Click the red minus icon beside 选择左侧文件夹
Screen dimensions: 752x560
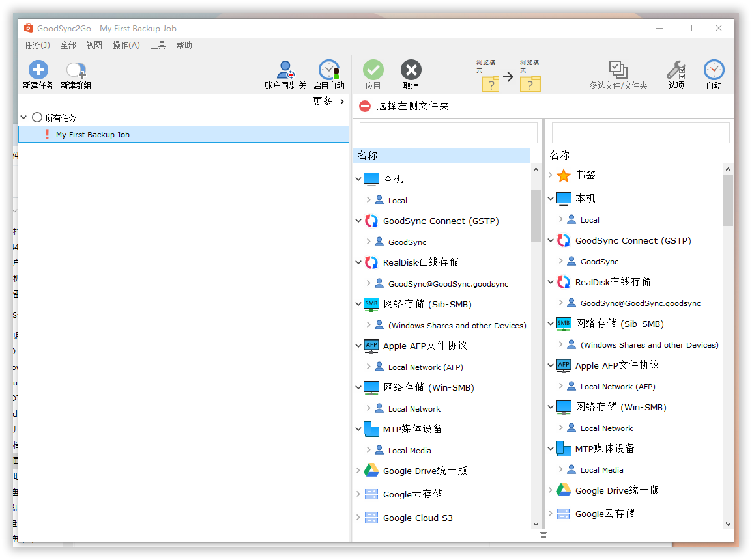365,106
